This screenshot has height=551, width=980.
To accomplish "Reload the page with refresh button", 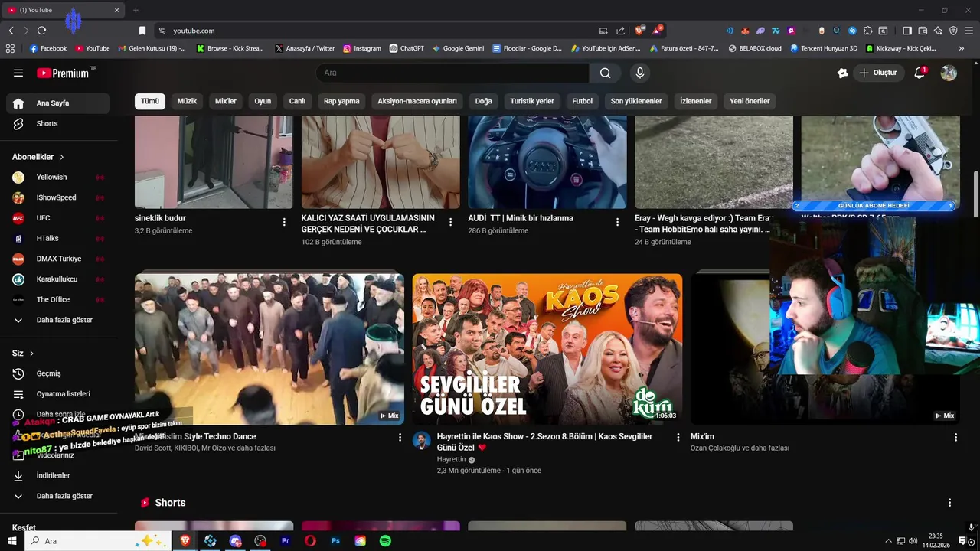I will pos(41,31).
